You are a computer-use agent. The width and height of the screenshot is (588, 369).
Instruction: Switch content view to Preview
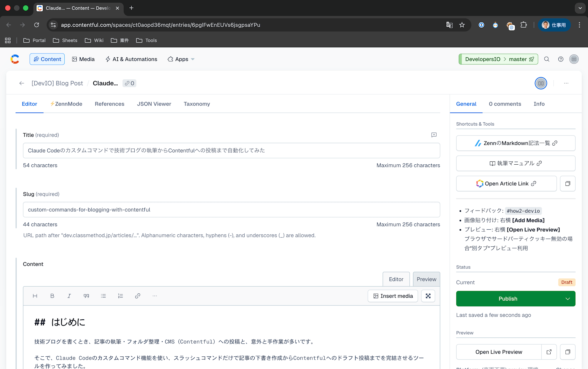pos(426,279)
